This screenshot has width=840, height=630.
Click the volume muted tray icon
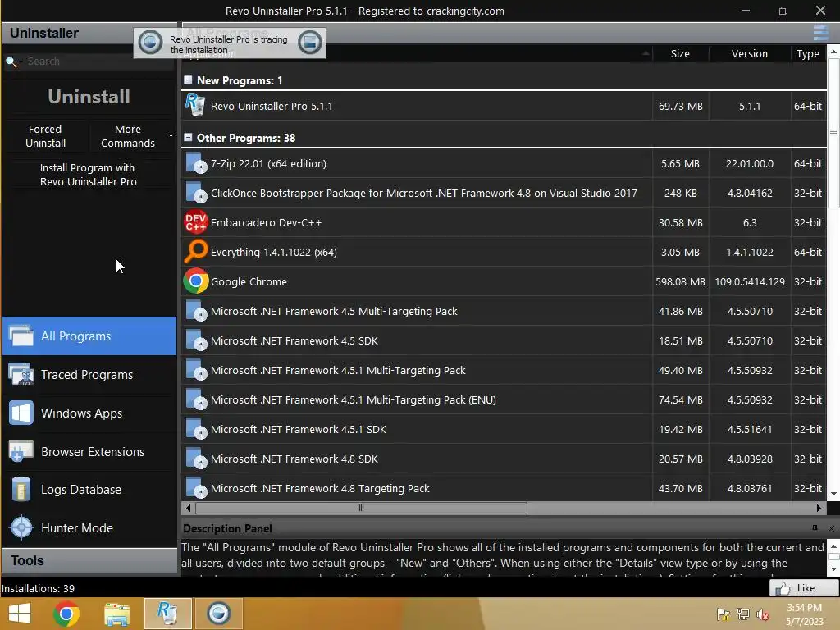763,614
